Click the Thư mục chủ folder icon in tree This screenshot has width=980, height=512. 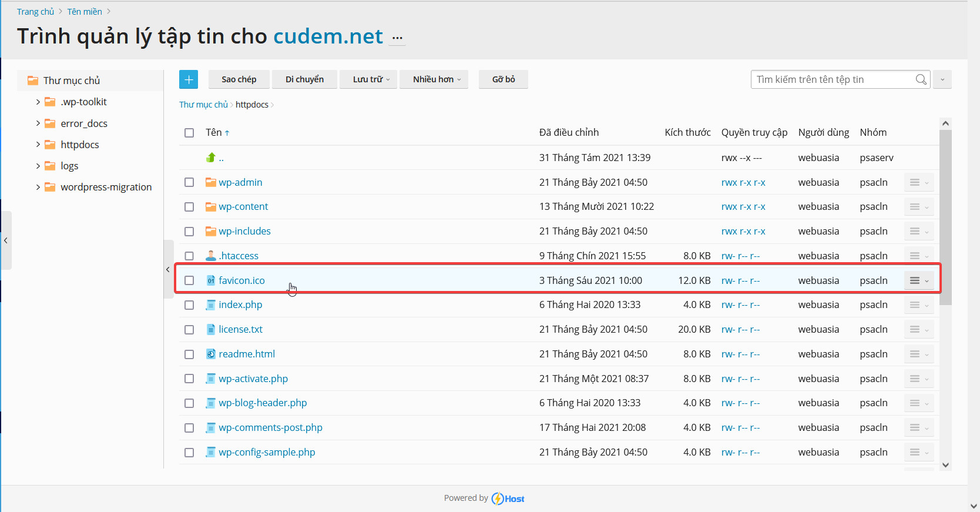pyautogui.click(x=33, y=81)
